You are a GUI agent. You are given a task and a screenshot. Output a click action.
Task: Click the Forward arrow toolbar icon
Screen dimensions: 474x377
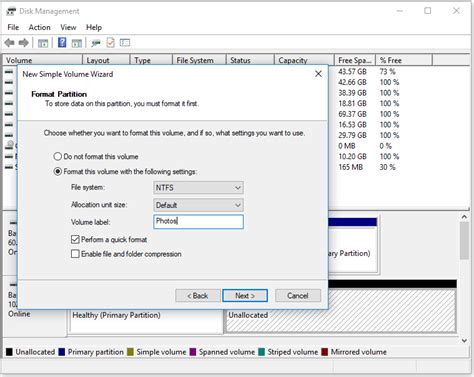click(23, 43)
